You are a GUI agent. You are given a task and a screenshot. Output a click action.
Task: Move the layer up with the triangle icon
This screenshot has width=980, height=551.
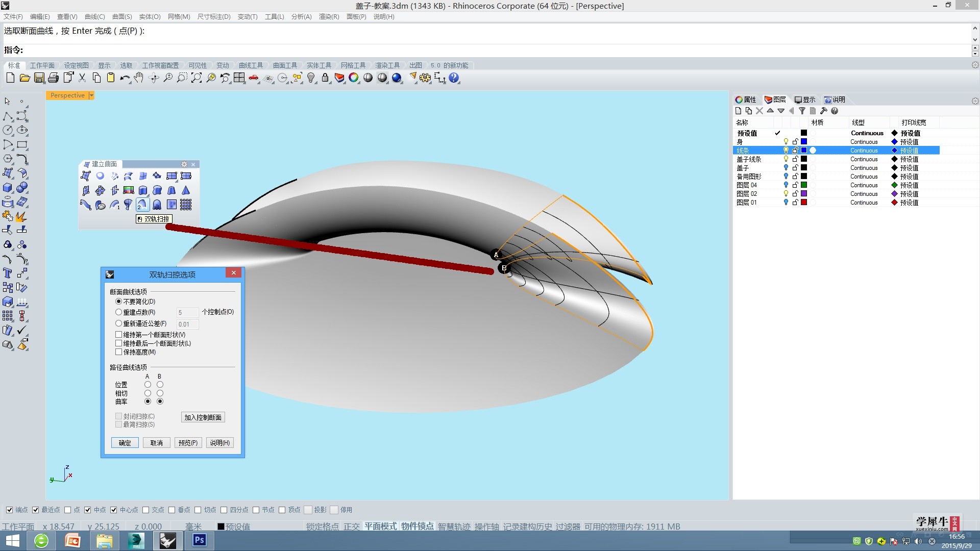(770, 111)
